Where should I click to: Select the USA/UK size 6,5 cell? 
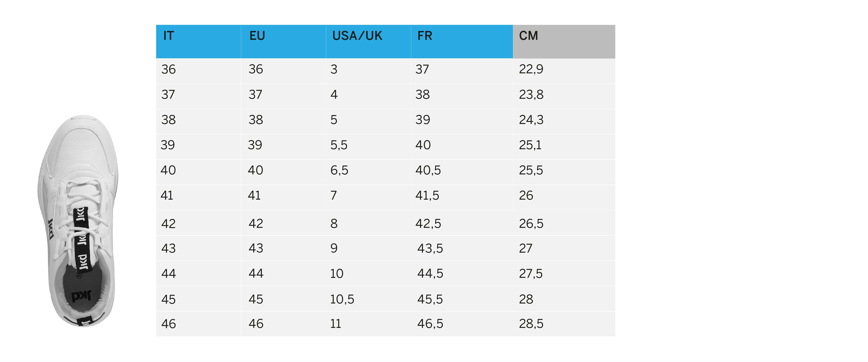339,171
